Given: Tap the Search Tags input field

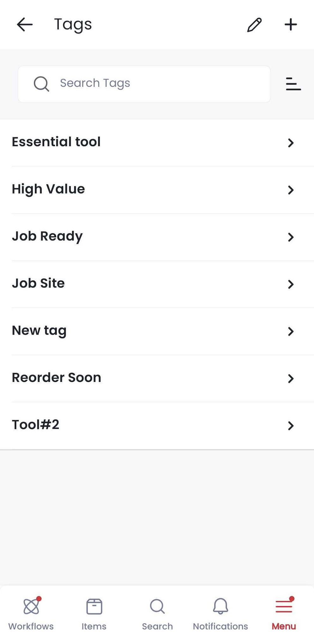Looking at the screenshot, I should [144, 84].
